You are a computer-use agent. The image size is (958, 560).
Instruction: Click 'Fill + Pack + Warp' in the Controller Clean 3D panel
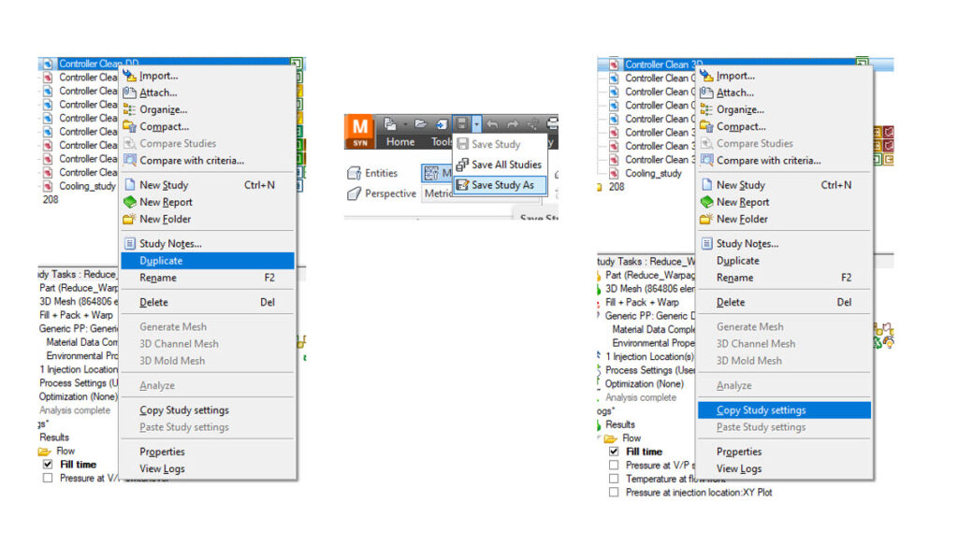coord(642,302)
